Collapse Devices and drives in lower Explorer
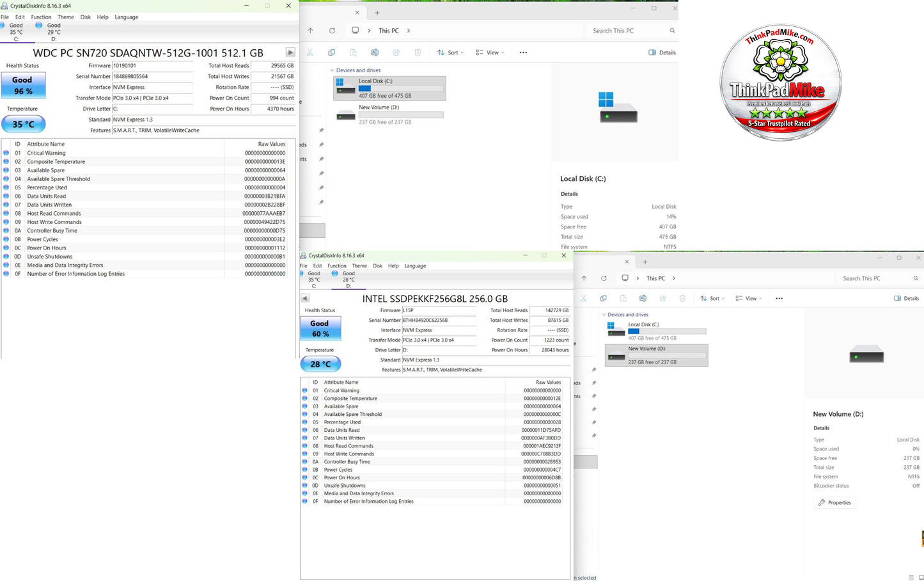 (x=604, y=315)
